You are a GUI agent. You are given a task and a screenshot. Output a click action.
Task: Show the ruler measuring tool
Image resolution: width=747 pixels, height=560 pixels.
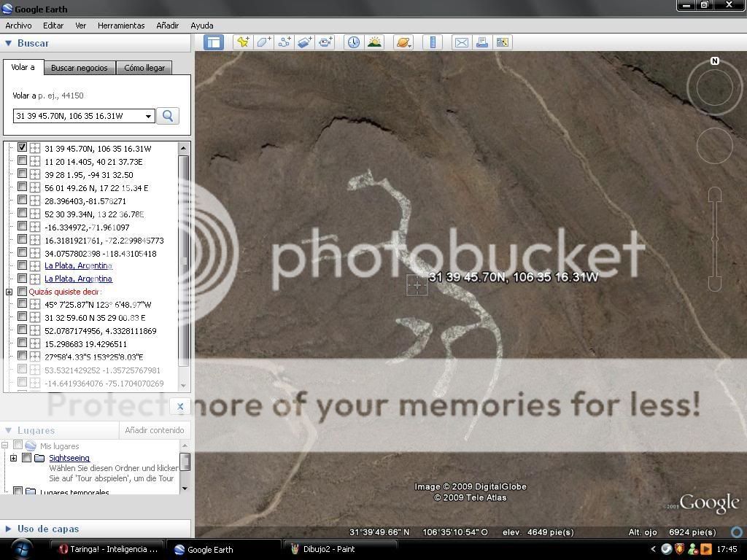[x=433, y=42]
